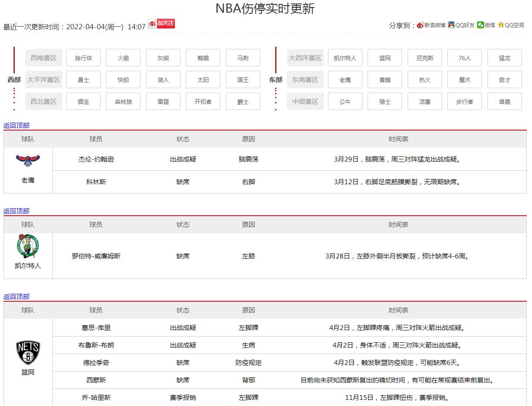532x406 pixels.
Task: Select the 湖人 team button
Action: (x=163, y=79)
